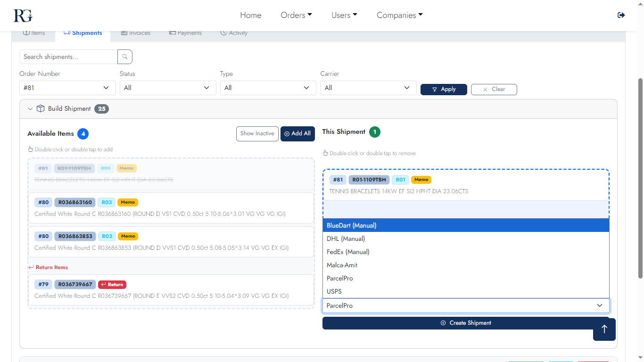The image size is (644, 362).
Task: Collapse the Build Shipment section
Action: click(x=30, y=108)
